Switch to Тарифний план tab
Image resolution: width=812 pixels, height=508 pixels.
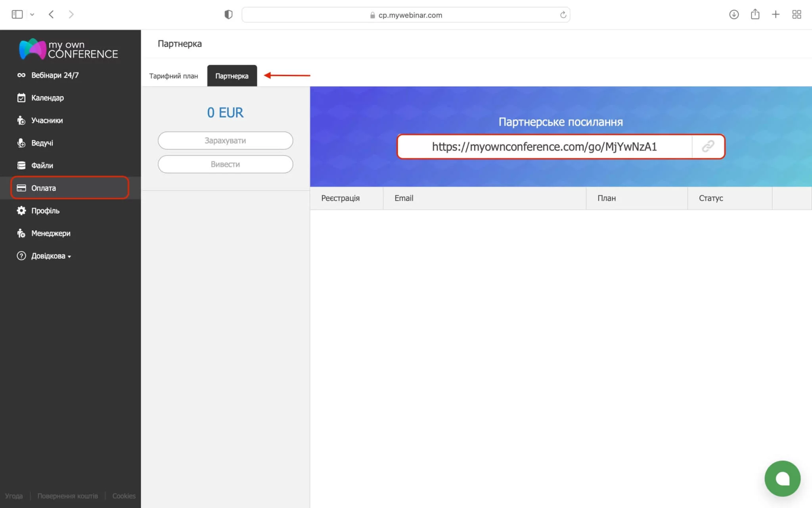coord(173,76)
